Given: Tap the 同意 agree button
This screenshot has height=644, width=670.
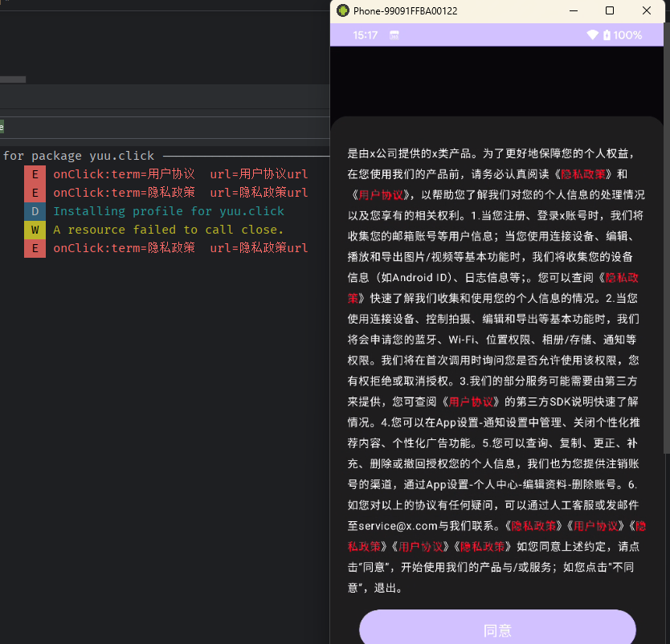Looking at the screenshot, I should click(497, 630).
